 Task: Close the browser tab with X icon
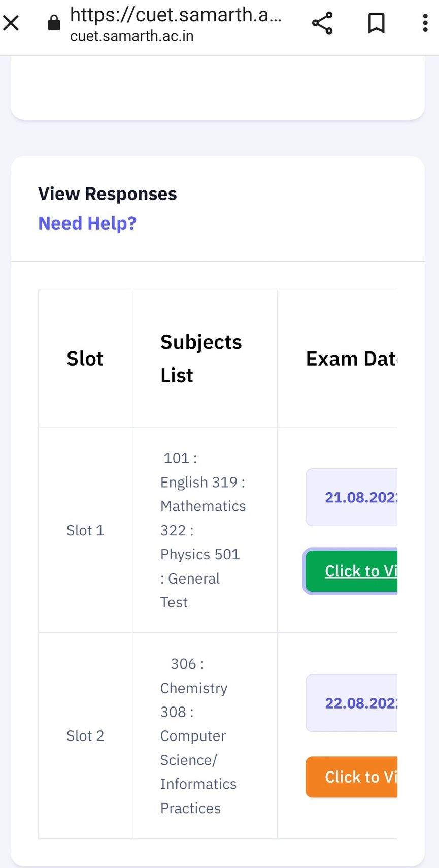coord(11,23)
